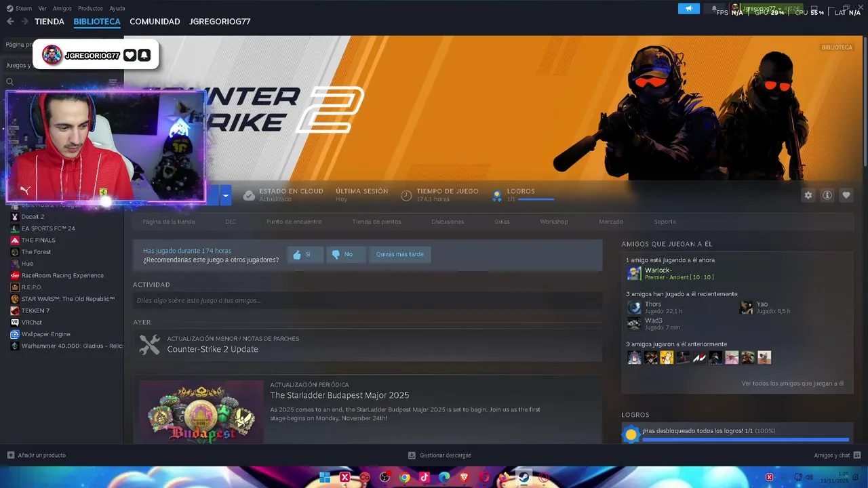
Task: Open Yao friend avatar
Action: pyautogui.click(x=746, y=308)
